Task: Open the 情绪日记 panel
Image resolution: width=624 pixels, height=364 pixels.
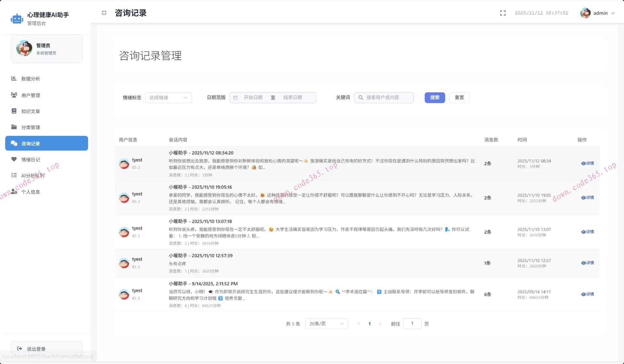Action: [30, 159]
